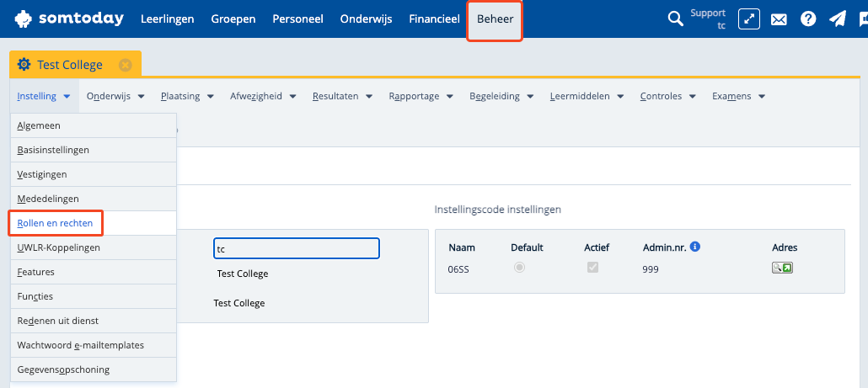Toggle fullscreen with the expand arrows icon
This screenshot has height=388, width=868.
point(749,19)
